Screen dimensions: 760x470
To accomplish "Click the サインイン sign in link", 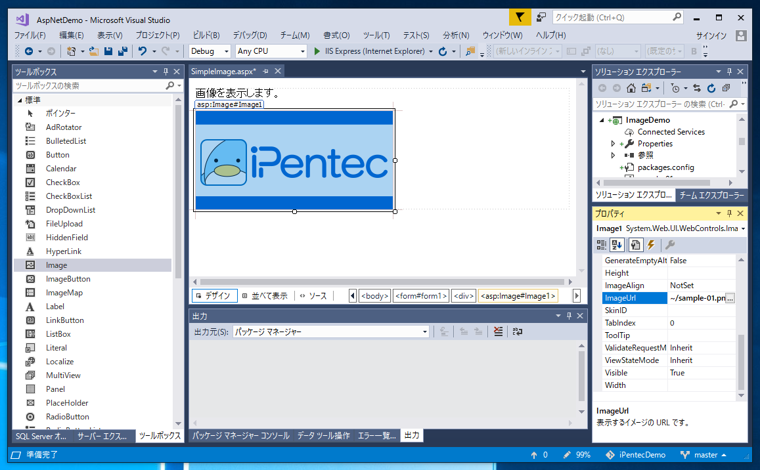I will coord(711,36).
